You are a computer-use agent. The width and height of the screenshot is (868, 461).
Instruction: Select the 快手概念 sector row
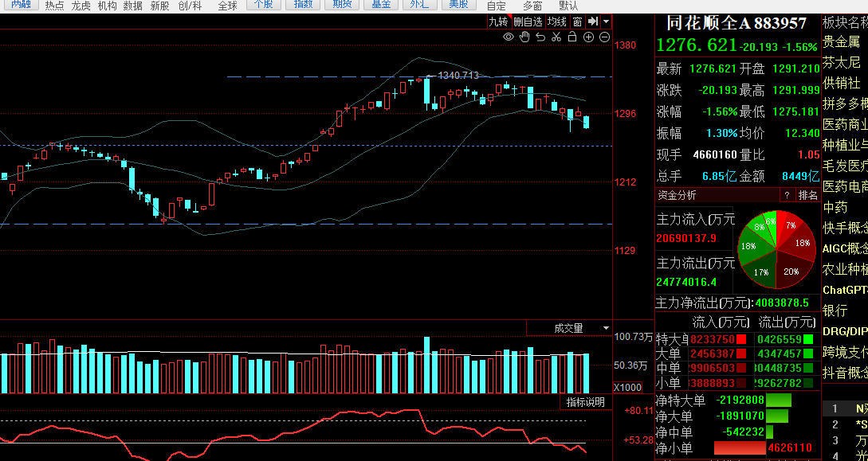click(846, 229)
